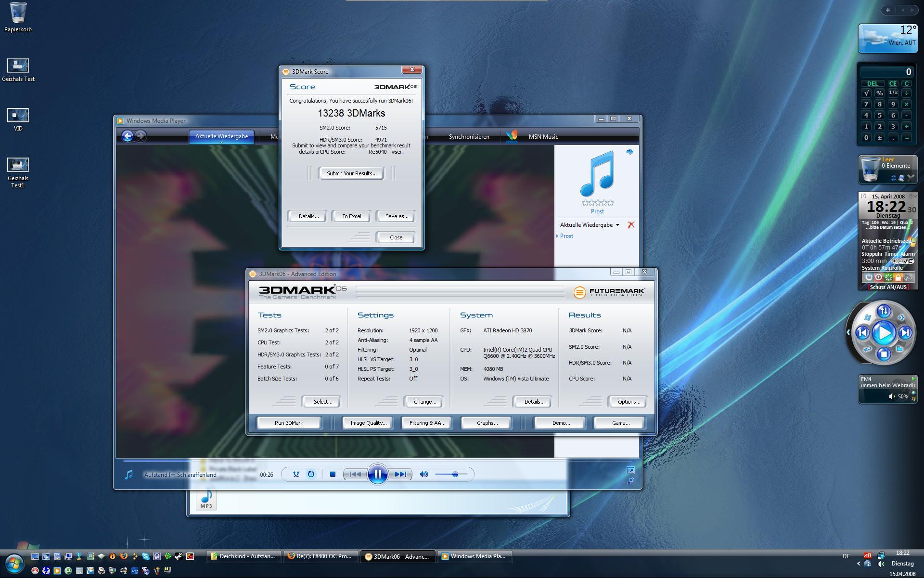Click the red power icon in System Kontrolle
Screen dimensions: 924x578
coord(879,277)
